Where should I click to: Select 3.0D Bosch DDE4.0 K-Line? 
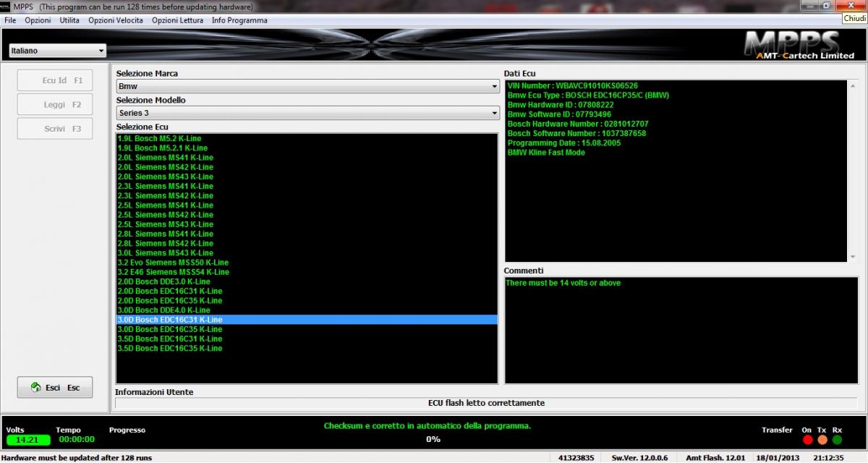pos(307,310)
